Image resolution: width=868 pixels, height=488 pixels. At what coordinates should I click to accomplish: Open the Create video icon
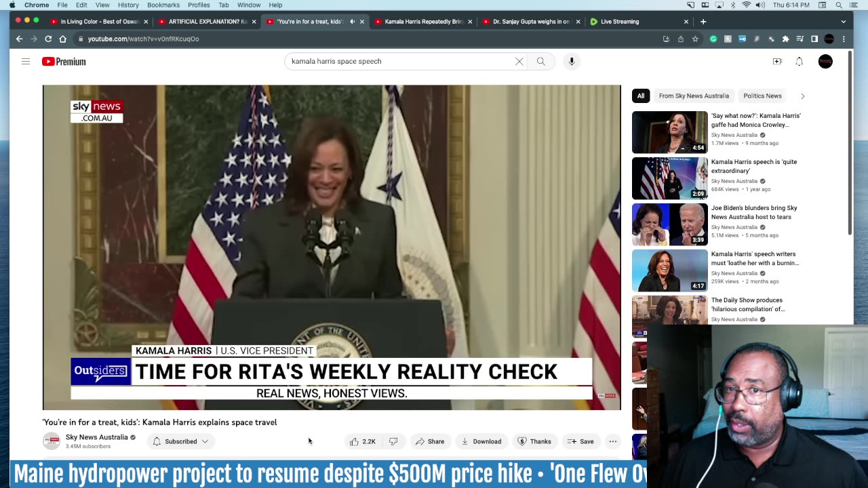click(x=777, y=62)
